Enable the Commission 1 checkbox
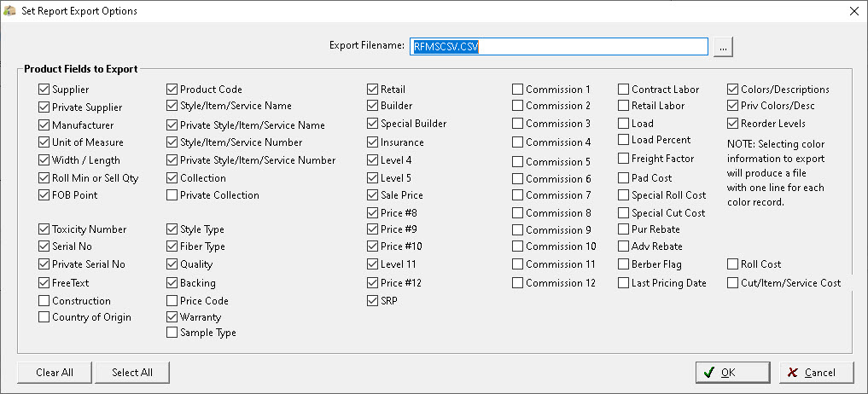The height and width of the screenshot is (394, 868). tap(517, 89)
